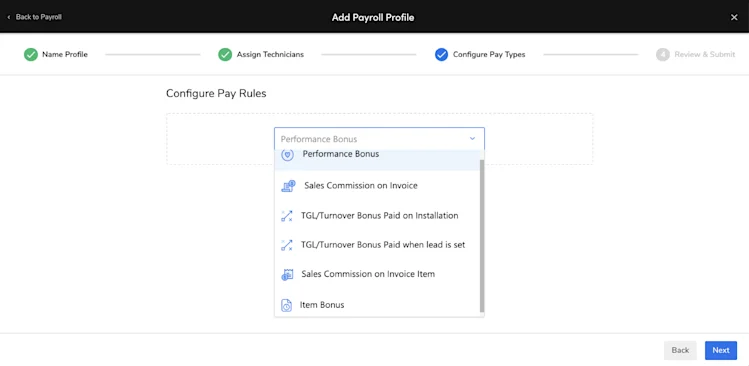Select Sales Commission on Invoice Item
The image size is (749, 366).
click(377, 275)
